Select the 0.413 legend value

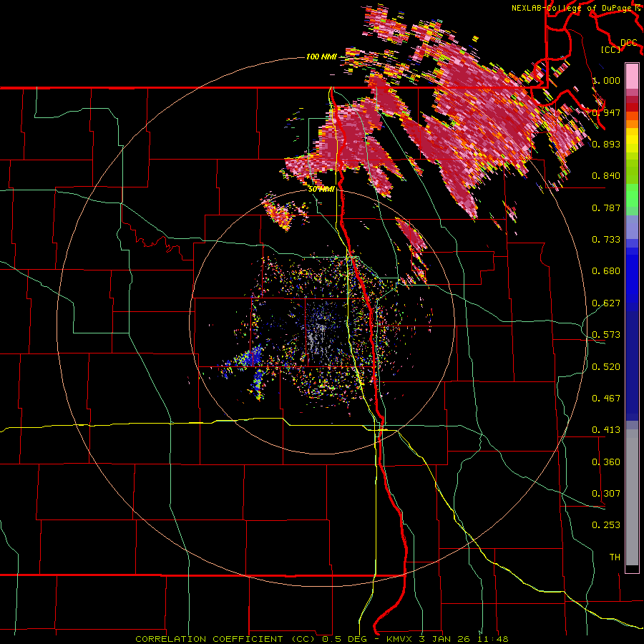click(606, 430)
